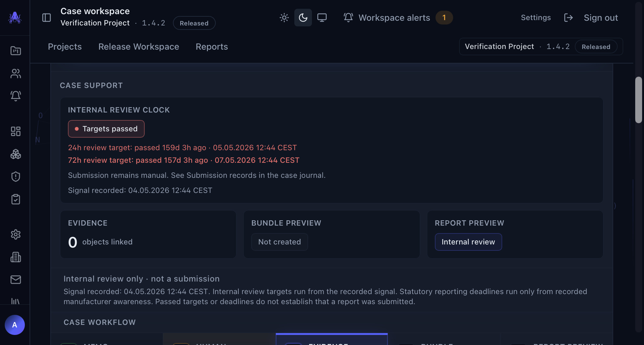The width and height of the screenshot is (644, 345).
Task: Select system theme monitor icon
Action: pyautogui.click(x=322, y=18)
